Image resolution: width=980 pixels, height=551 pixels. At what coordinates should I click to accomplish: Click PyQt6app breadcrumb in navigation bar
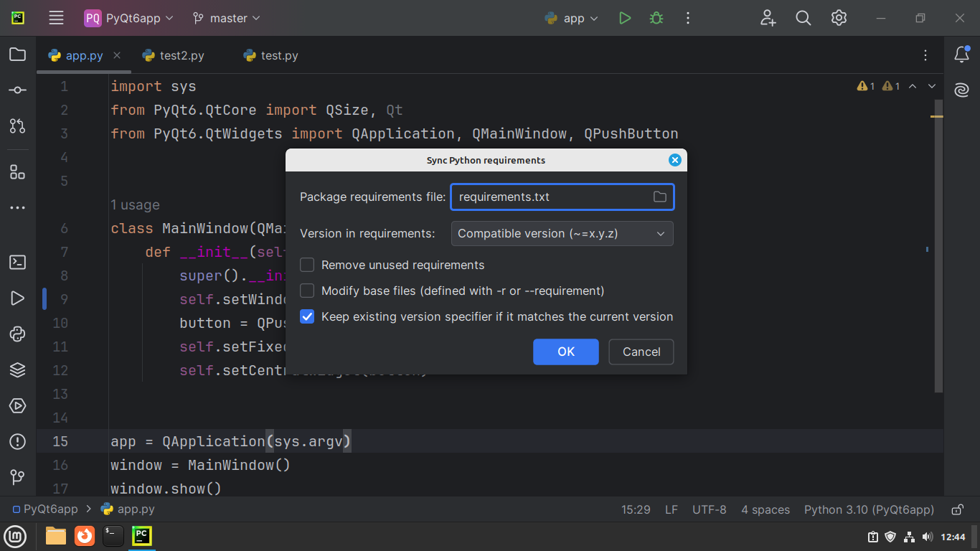pos(44,509)
